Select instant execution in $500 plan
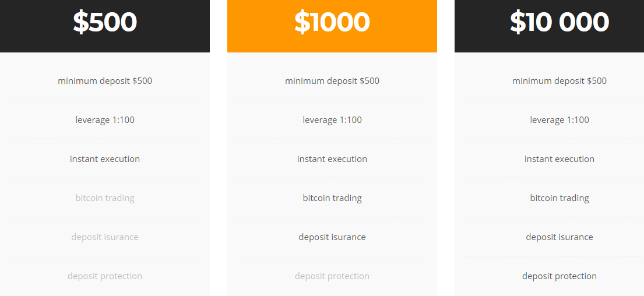This screenshot has width=644, height=296. pyautogui.click(x=105, y=159)
